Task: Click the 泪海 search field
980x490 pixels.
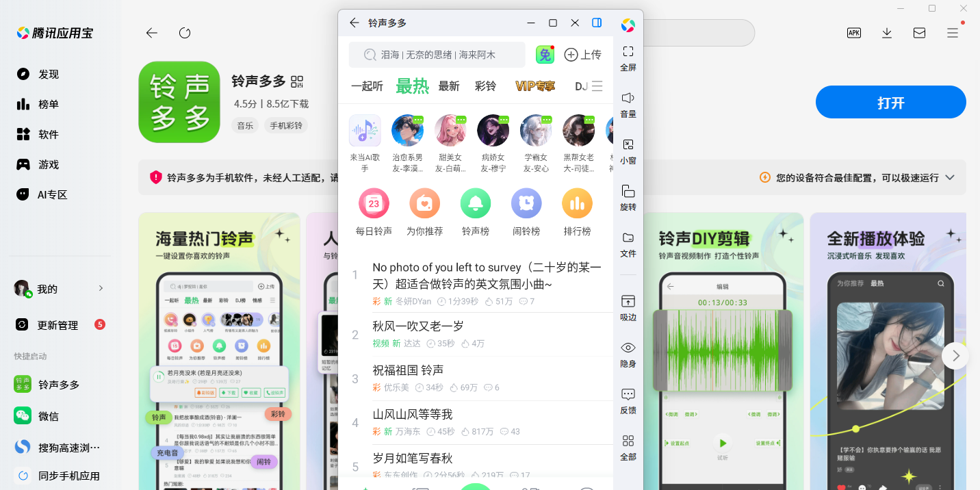Action: [437, 55]
